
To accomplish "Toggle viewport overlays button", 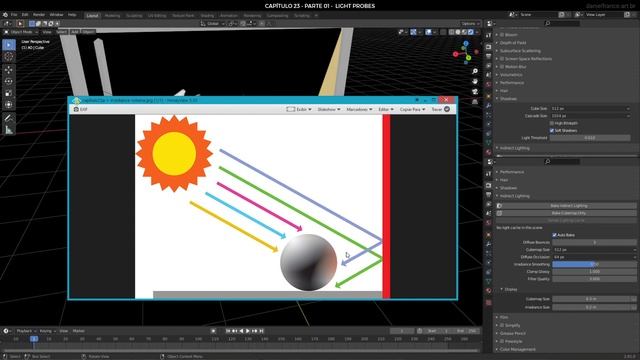I will [428, 32].
